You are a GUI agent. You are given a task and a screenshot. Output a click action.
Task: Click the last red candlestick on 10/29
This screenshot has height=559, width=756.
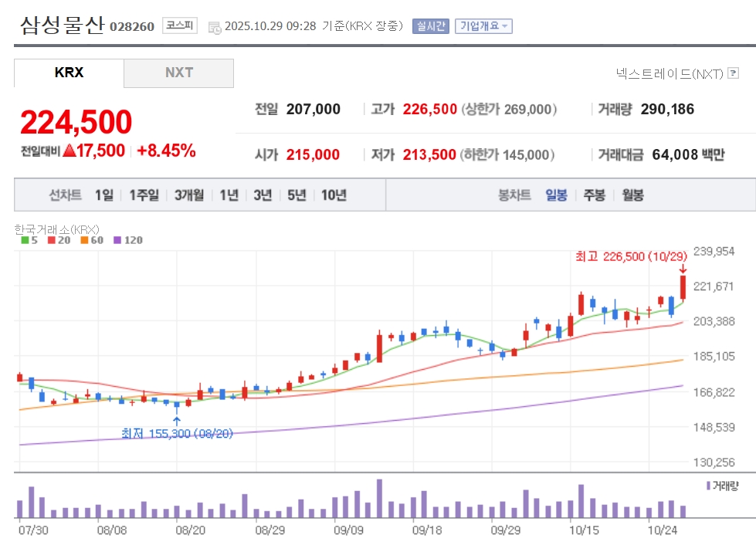pyautogui.click(x=683, y=287)
